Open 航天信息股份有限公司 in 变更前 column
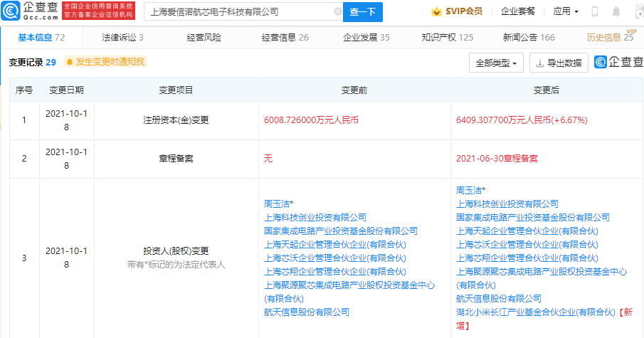Viewport: 644px width, 338px height. [307, 312]
